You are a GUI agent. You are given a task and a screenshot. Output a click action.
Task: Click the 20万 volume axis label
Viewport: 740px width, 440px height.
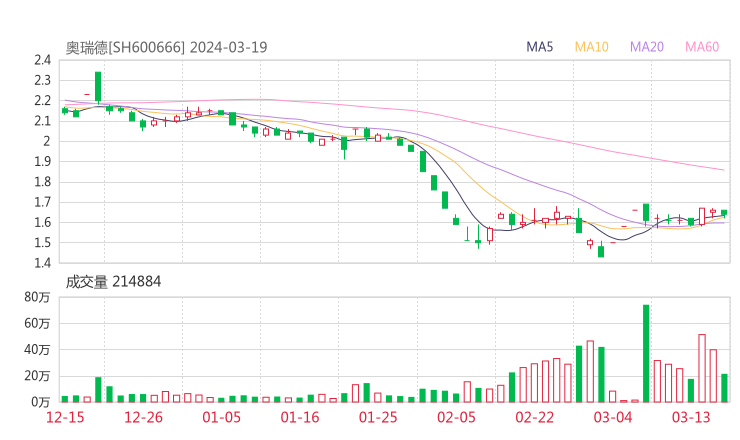[x=37, y=376]
